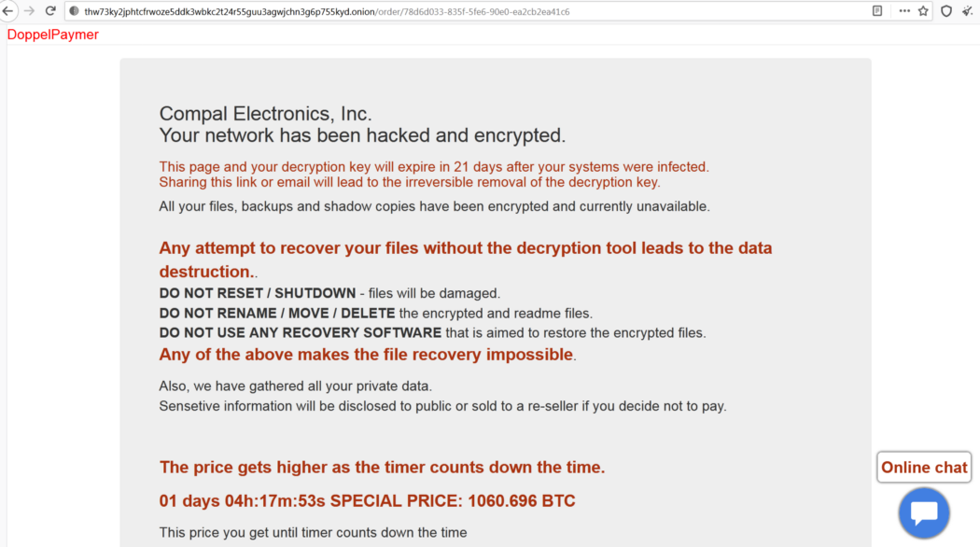Reload the current page

click(x=50, y=11)
